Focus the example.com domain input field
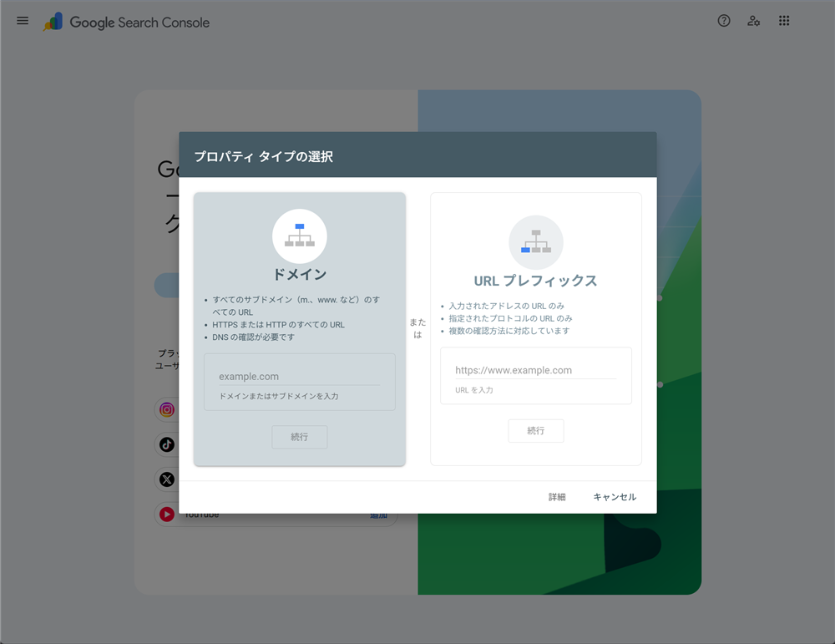835x644 pixels. click(x=299, y=376)
